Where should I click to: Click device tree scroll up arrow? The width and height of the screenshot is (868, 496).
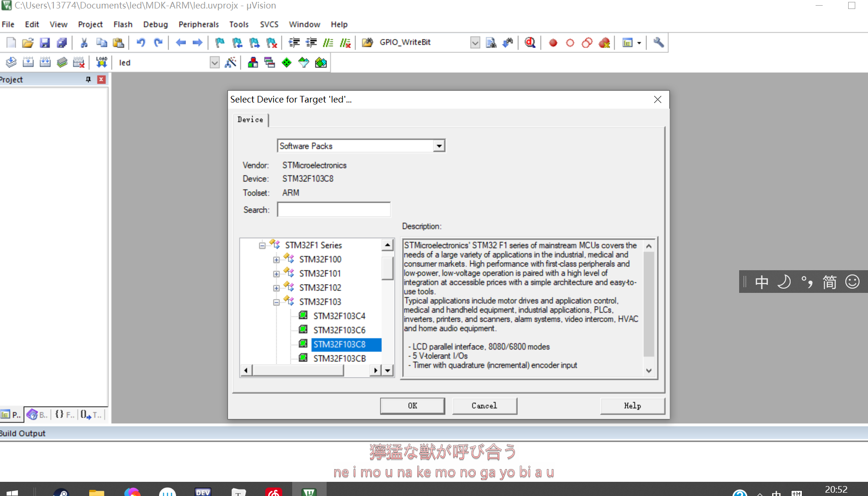[388, 245]
